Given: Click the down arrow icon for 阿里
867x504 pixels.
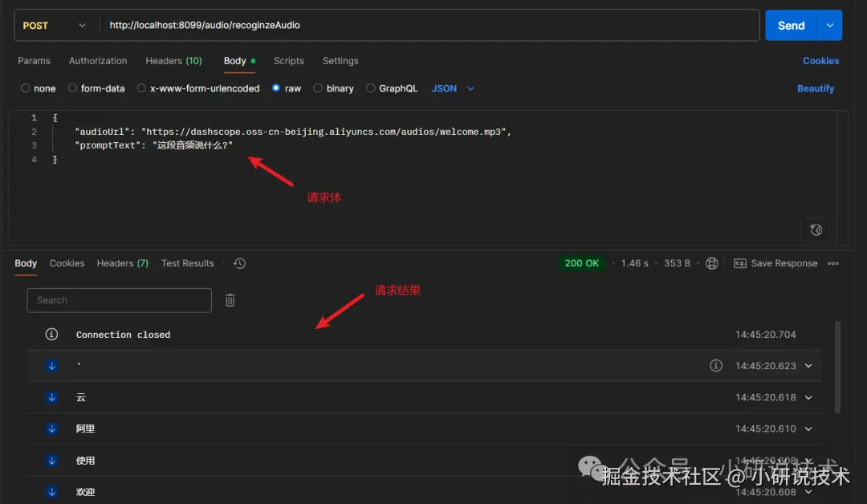Looking at the screenshot, I should pyautogui.click(x=51, y=429).
